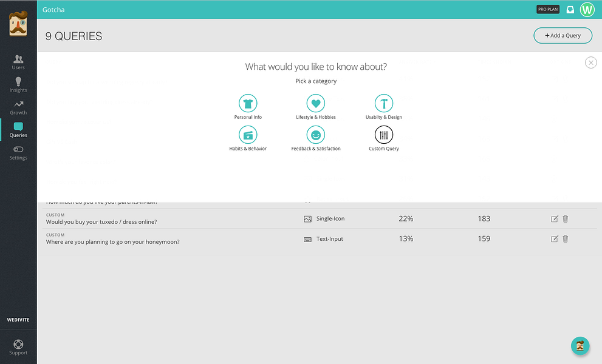Click the Single-Icon type icon
This screenshot has width=602, height=364.
tap(307, 219)
